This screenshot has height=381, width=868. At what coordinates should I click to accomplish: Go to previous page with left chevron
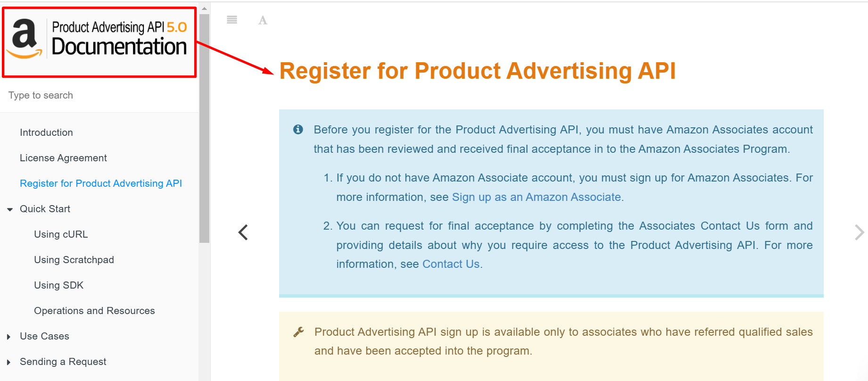click(x=243, y=232)
